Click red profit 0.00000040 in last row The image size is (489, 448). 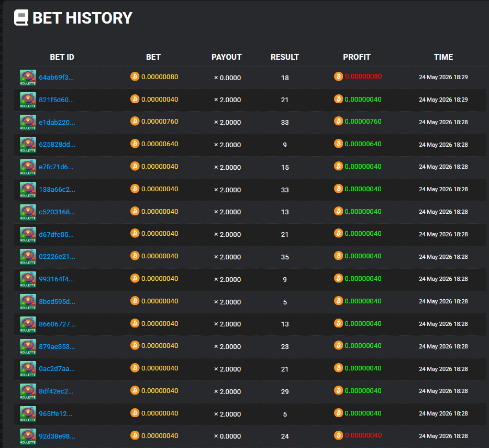click(x=363, y=435)
